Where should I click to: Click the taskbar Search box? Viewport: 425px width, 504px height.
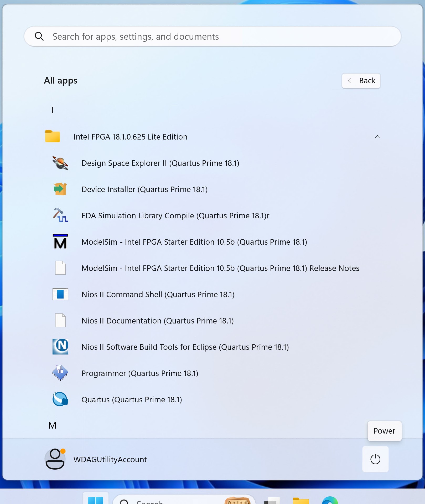pyautogui.click(x=184, y=499)
